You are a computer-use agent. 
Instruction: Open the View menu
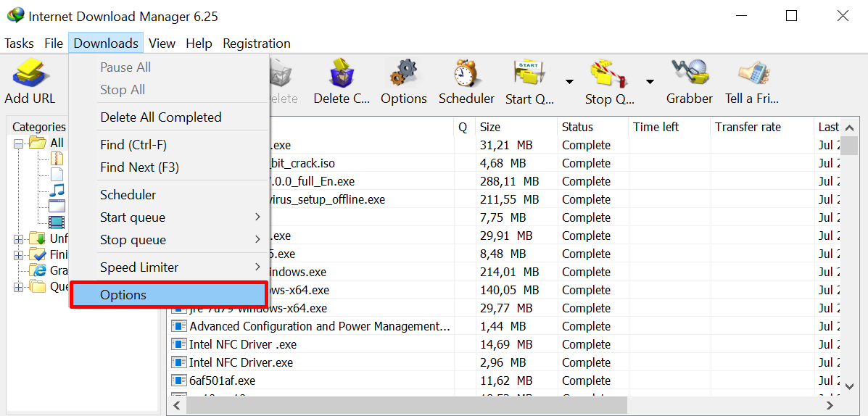point(162,43)
